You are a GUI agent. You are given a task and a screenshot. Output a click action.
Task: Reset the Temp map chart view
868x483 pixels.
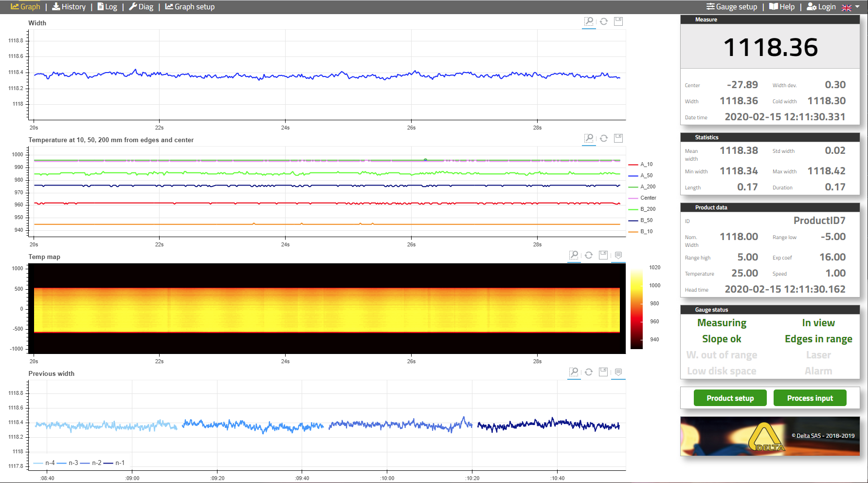tap(589, 255)
